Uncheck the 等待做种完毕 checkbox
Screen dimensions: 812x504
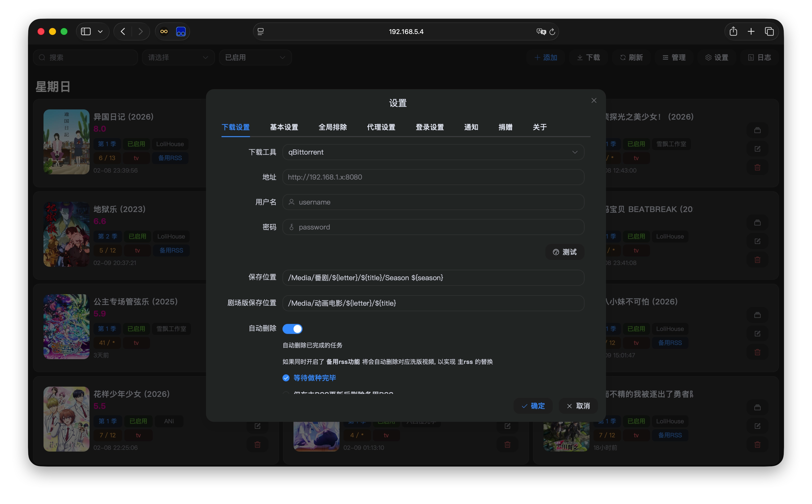pos(286,378)
